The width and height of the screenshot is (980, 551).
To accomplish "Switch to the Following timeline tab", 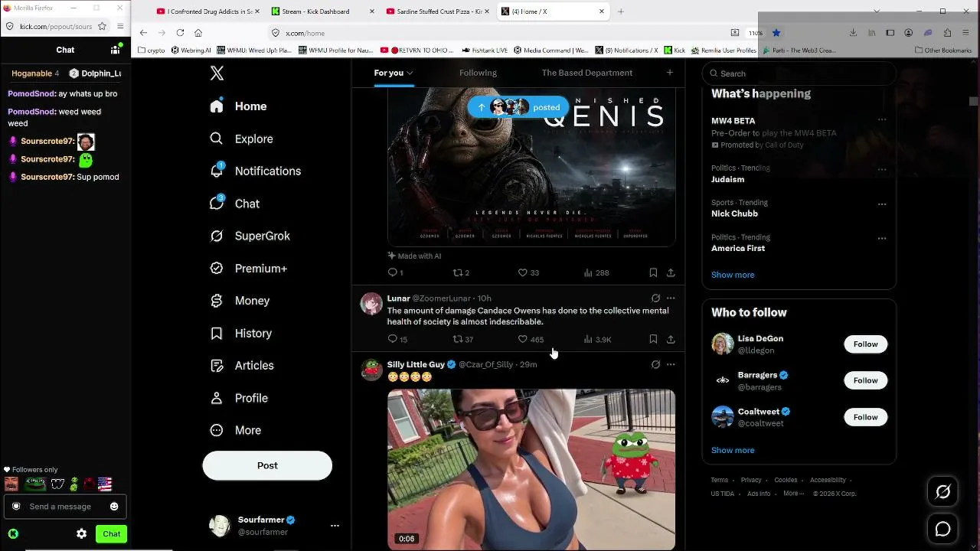I will click(478, 73).
